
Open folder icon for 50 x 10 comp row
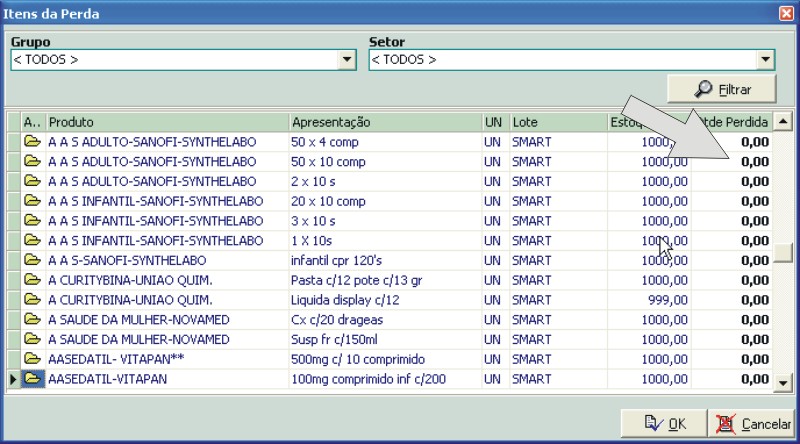point(32,161)
